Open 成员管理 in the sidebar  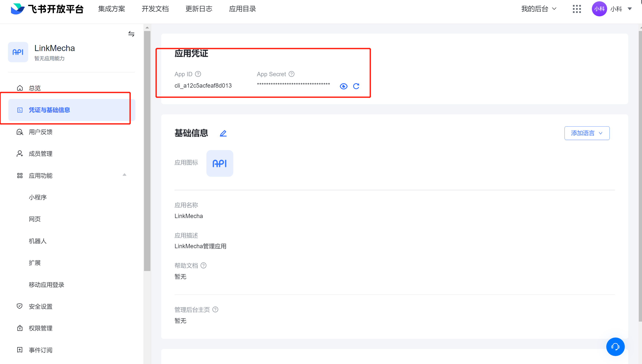pyautogui.click(x=40, y=154)
